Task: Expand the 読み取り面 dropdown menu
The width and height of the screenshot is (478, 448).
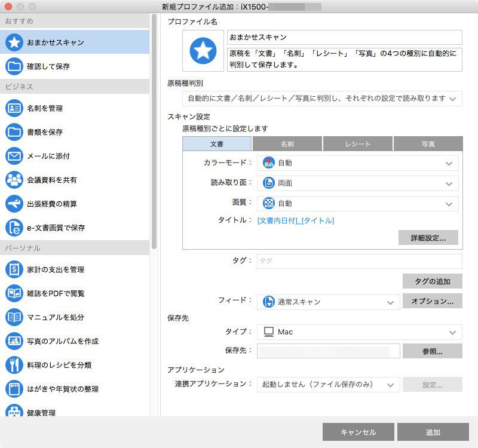Action: [x=357, y=183]
